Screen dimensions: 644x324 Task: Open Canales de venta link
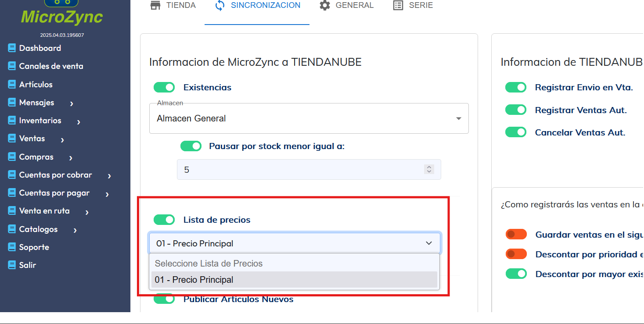coord(51,66)
